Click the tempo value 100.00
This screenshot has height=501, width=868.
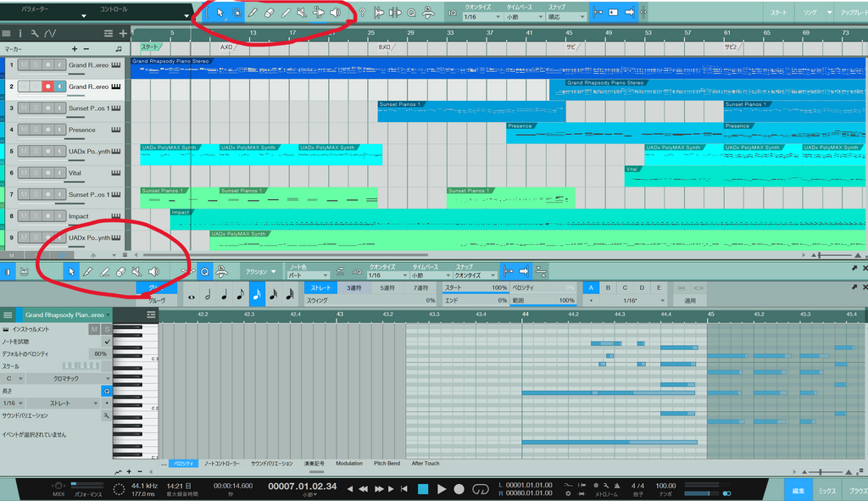click(x=665, y=486)
